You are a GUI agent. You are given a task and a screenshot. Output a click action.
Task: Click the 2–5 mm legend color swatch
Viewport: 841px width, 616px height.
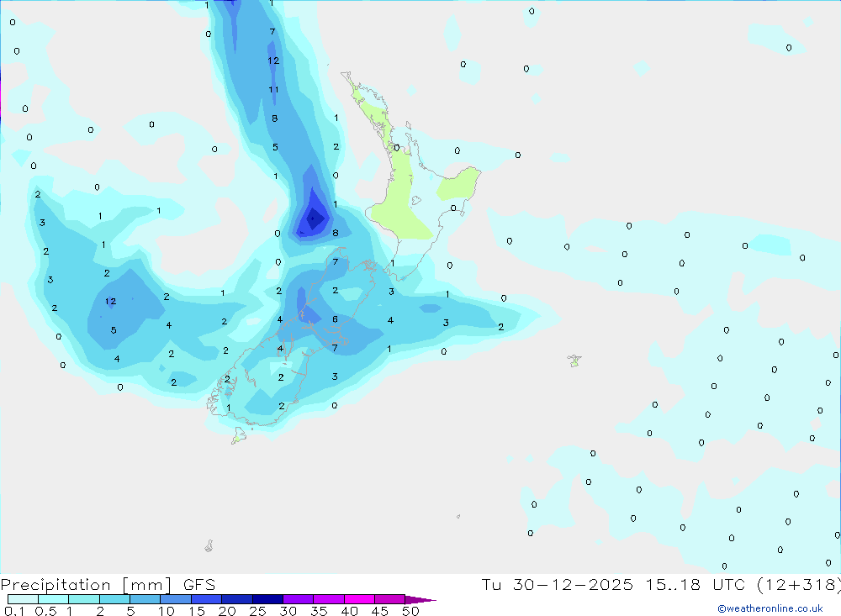(x=114, y=599)
